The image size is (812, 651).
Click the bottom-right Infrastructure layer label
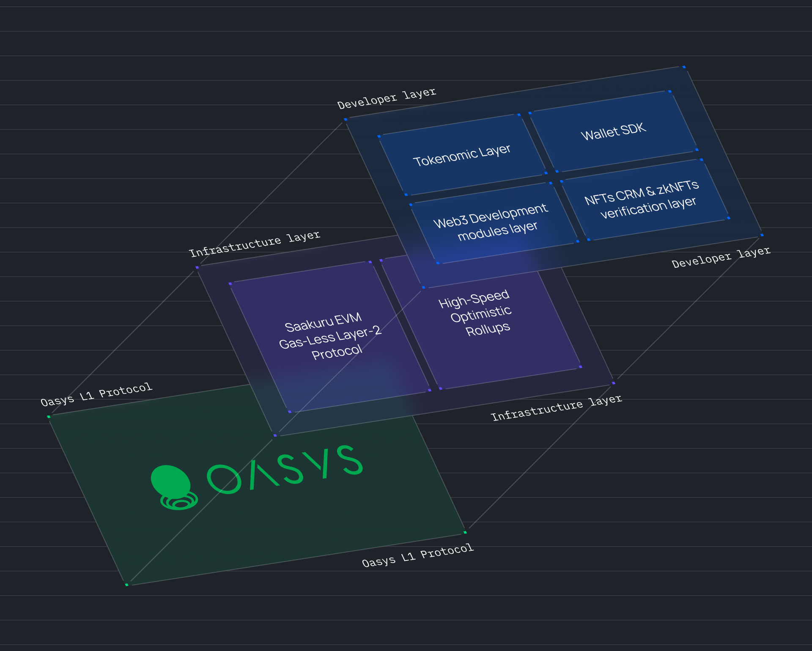click(556, 408)
